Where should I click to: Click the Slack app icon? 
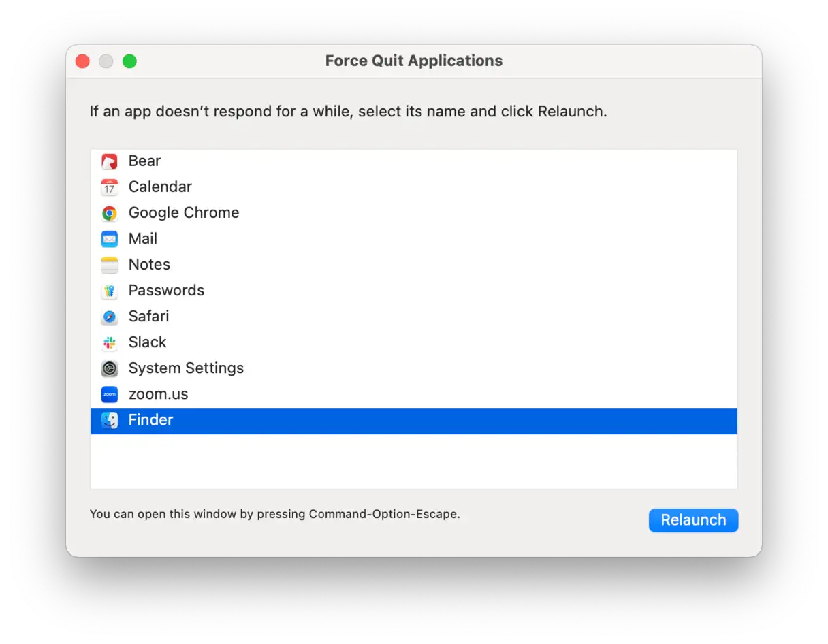tap(110, 342)
